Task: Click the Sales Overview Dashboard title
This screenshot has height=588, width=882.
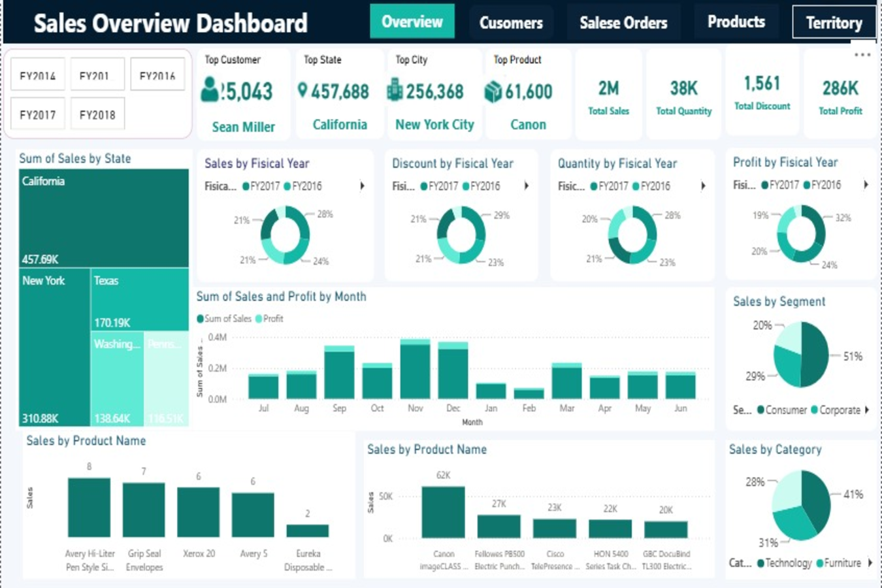Action: tap(171, 24)
